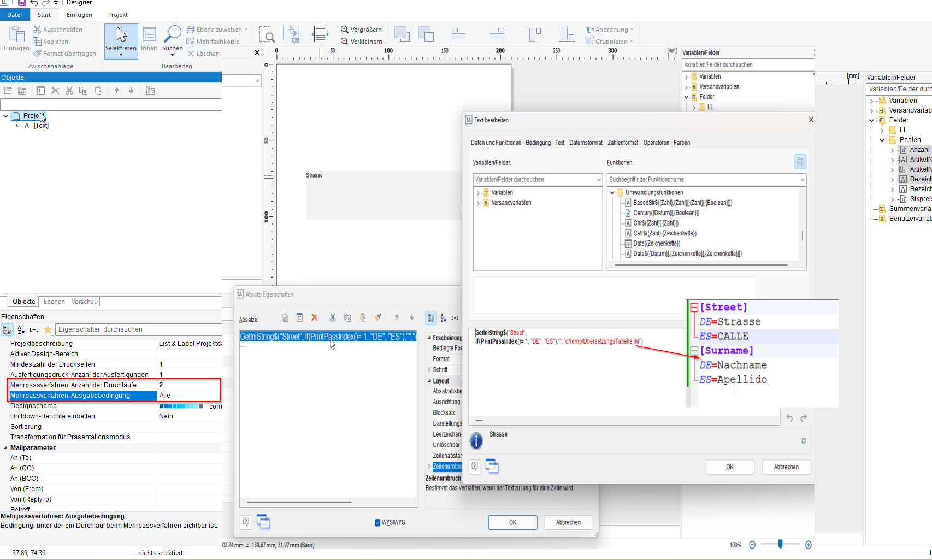Click the favorites star in Eigenschaften toolbar
Screen dimensions: 932x560
coord(48,329)
